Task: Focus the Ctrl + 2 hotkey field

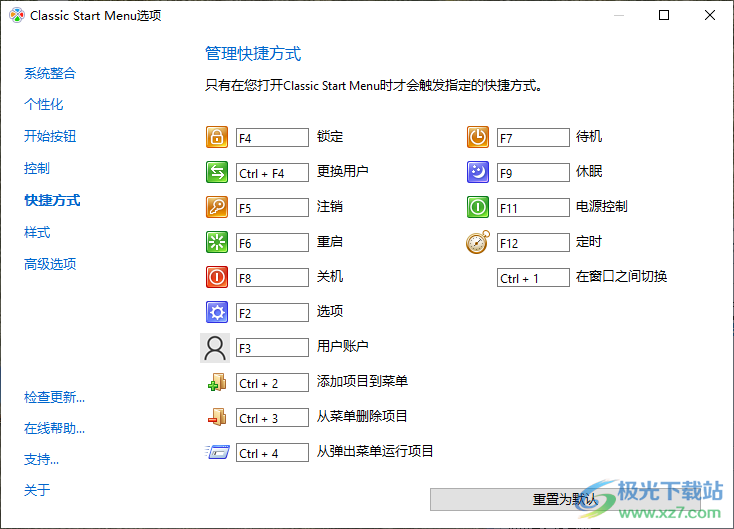Action: tap(272, 382)
